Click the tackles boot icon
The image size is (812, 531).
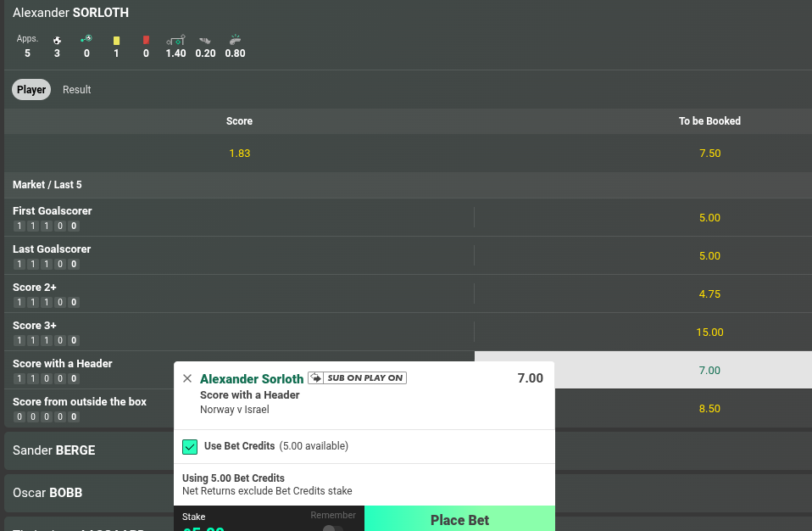205,40
